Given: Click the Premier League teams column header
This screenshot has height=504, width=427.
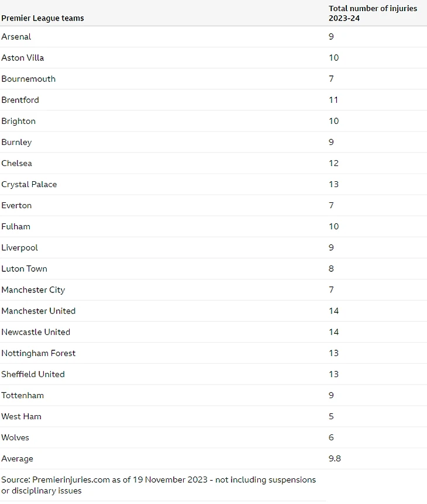Looking at the screenshot, I should pyautogui.click(x=42, y=18).
